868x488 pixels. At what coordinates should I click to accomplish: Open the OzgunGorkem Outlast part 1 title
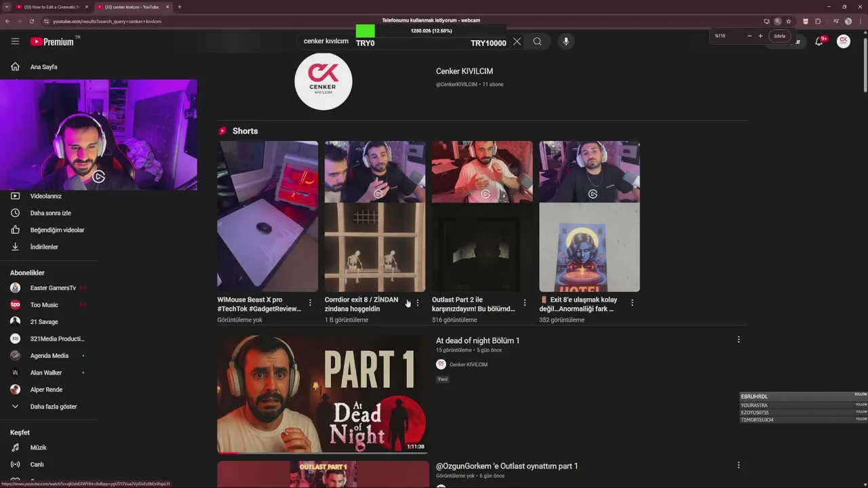[507, 466]
